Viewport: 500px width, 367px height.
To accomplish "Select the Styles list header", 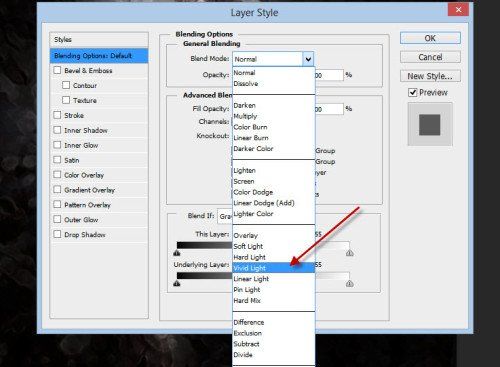I will [99, 39].
